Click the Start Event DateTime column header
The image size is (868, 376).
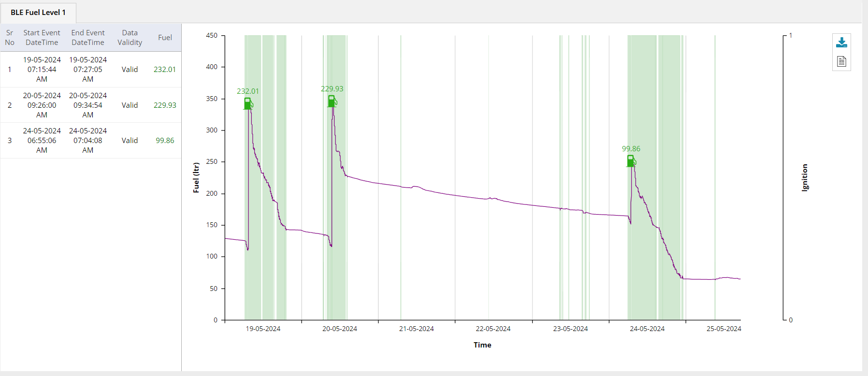click(x=42, y=37)
